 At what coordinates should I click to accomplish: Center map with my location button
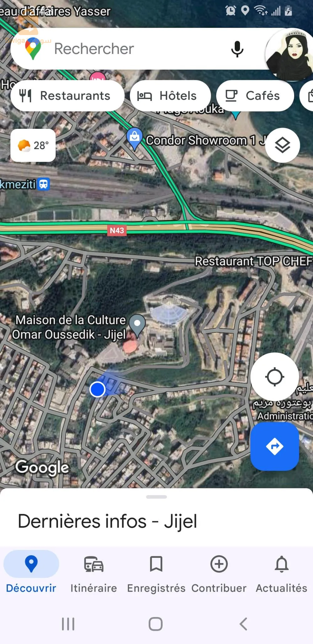pos(274,377)
